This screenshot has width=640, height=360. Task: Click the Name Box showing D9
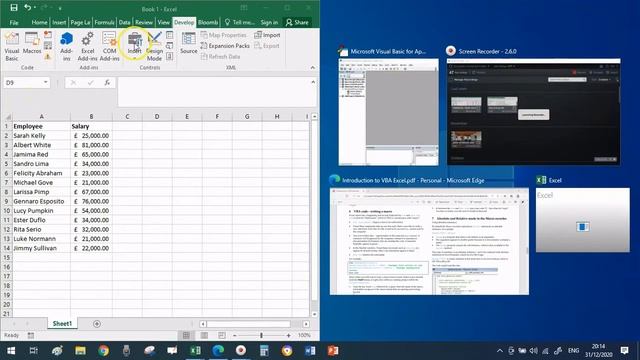23,82
